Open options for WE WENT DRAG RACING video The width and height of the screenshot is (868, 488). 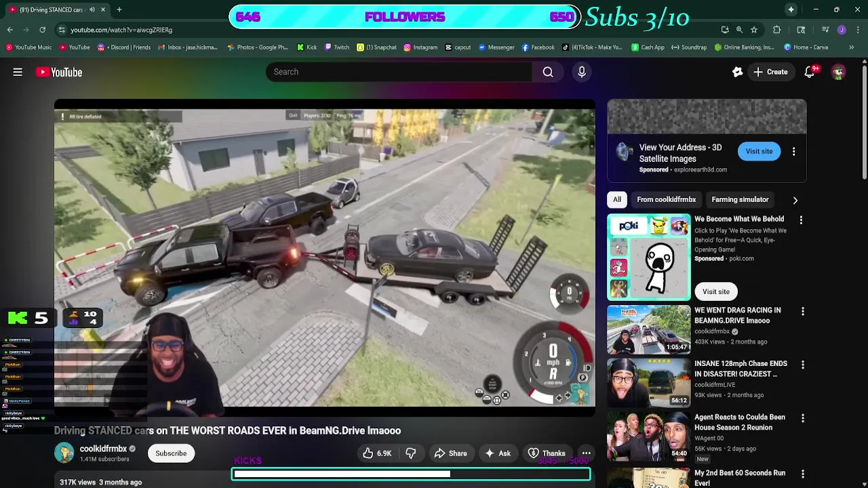pos(803,311)
